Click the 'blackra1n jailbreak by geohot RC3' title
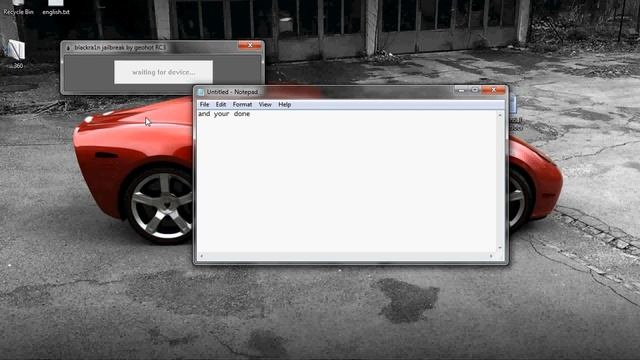Image resolution: width=640 pixels, height=360 pixels. coord(120,48)
